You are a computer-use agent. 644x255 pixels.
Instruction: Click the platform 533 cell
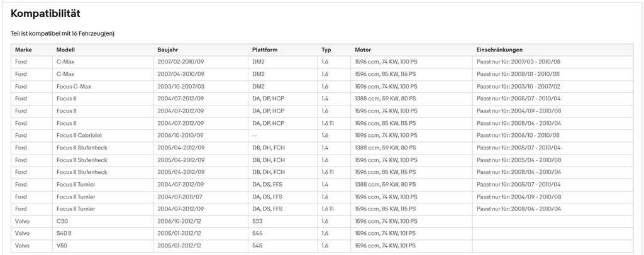257,221
